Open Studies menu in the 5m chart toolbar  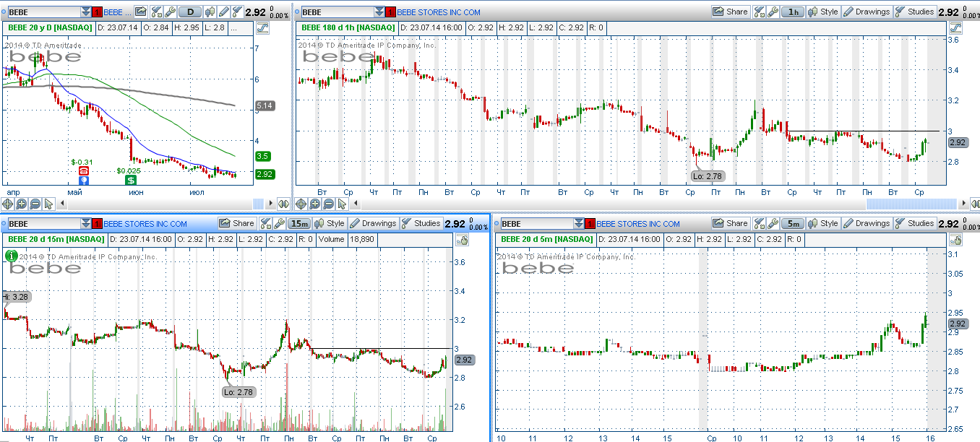pos(914,223)
